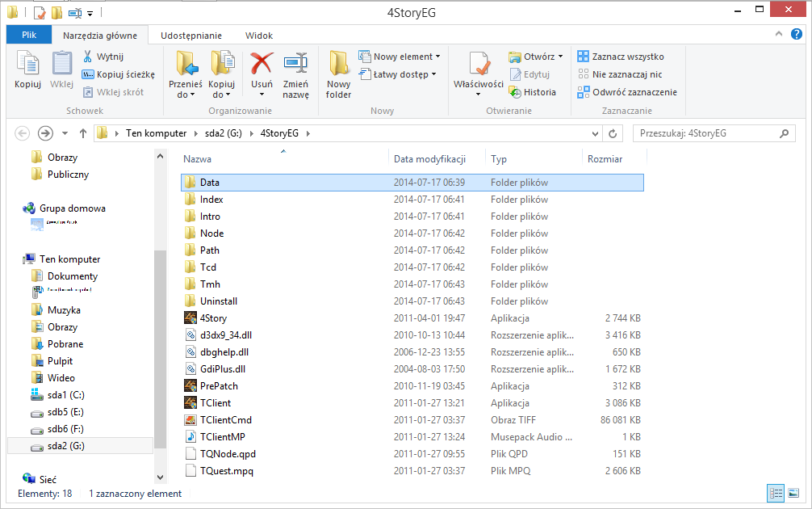The width and height of the screenshot is (812, 509).
Task: Select the TClientMP audio file
Action: [x=412, y=437]
